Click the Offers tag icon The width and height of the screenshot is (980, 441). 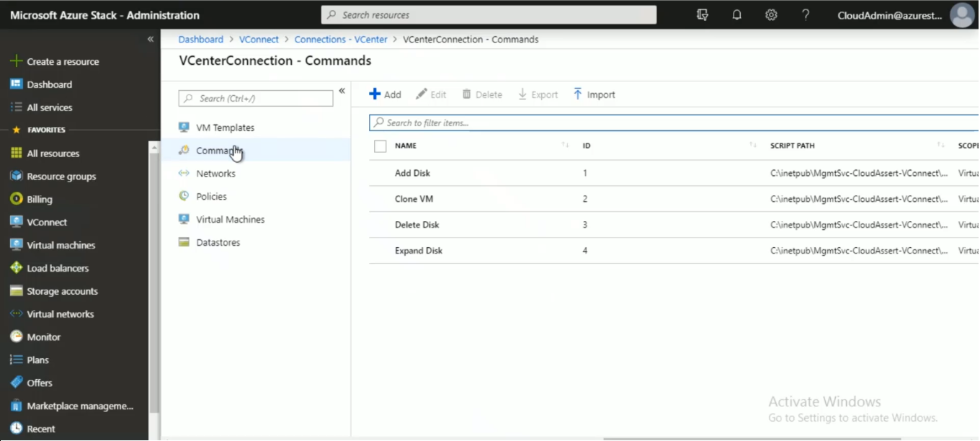(x=16, y=383)
